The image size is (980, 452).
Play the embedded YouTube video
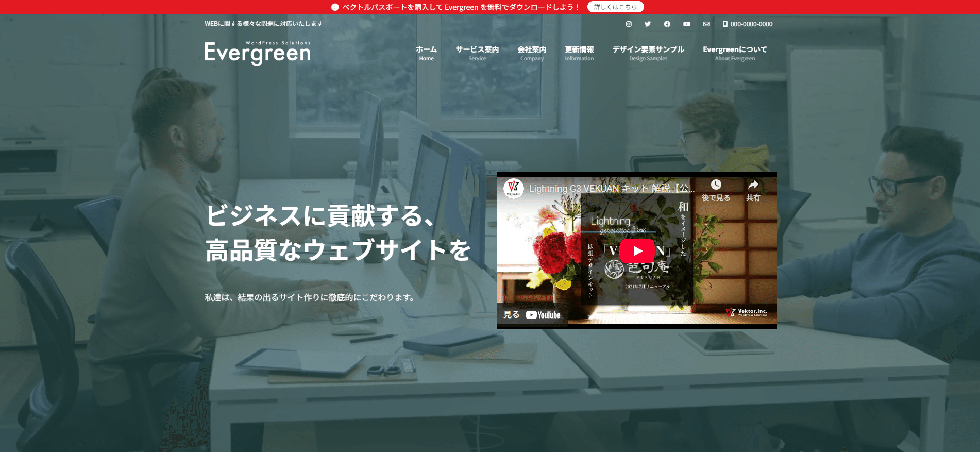tap(637, 251)
